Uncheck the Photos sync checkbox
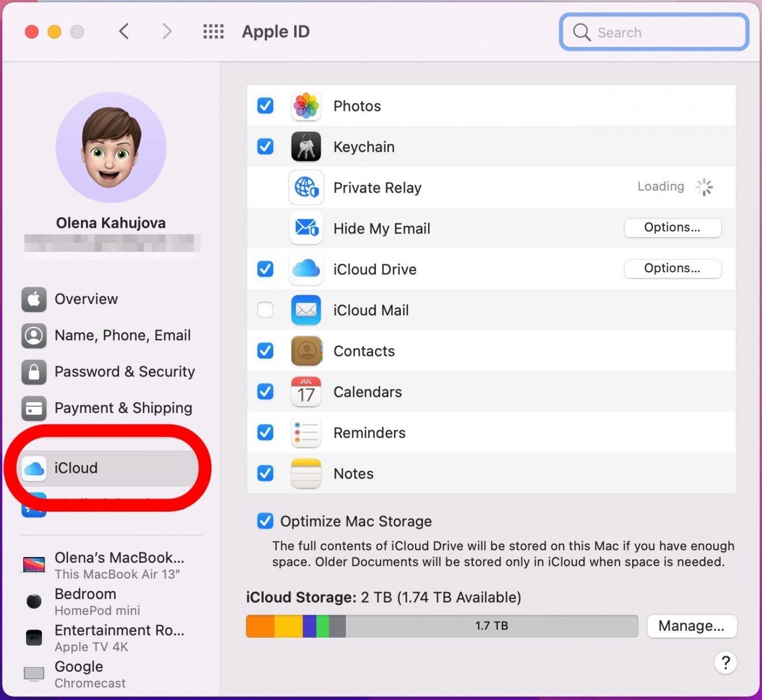 [x=265, y=106]
